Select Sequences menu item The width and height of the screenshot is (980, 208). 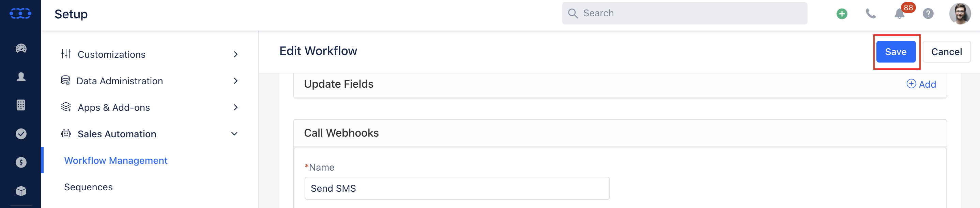pos(88,187)
